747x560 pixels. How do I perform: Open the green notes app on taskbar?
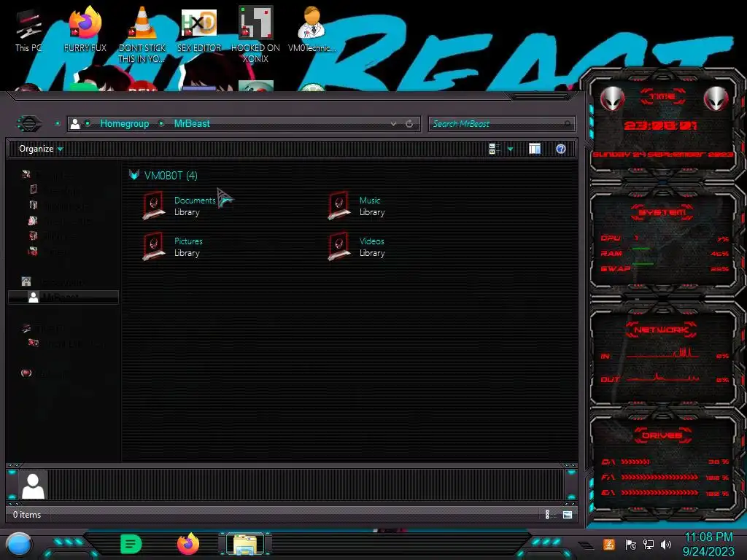(131, 544)
